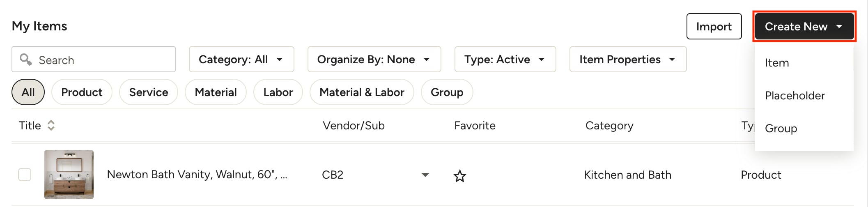Tick the Newton Bath Vanity checkbox
The width and height of the screenshot is (868, 207).
coord(25,175)
